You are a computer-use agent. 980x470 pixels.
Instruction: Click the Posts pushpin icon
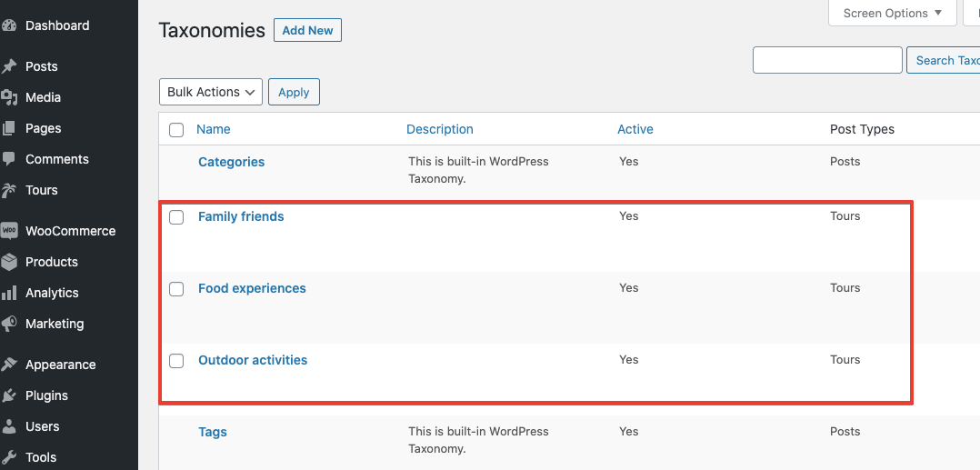(9, 66)
